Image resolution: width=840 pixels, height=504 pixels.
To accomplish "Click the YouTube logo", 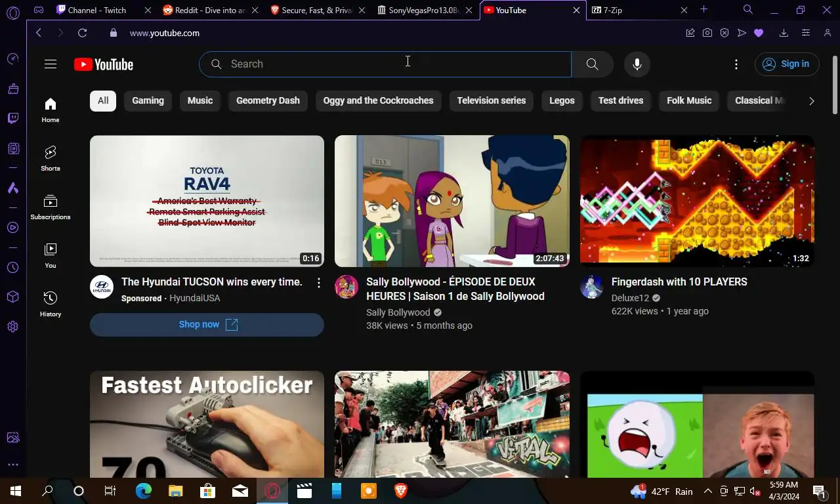I will [104, 64].
